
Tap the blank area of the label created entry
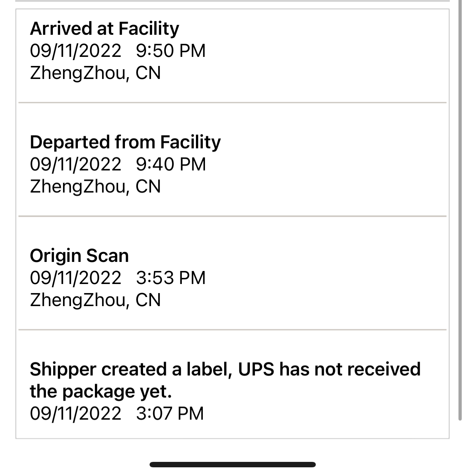click(x=326, y=413)
